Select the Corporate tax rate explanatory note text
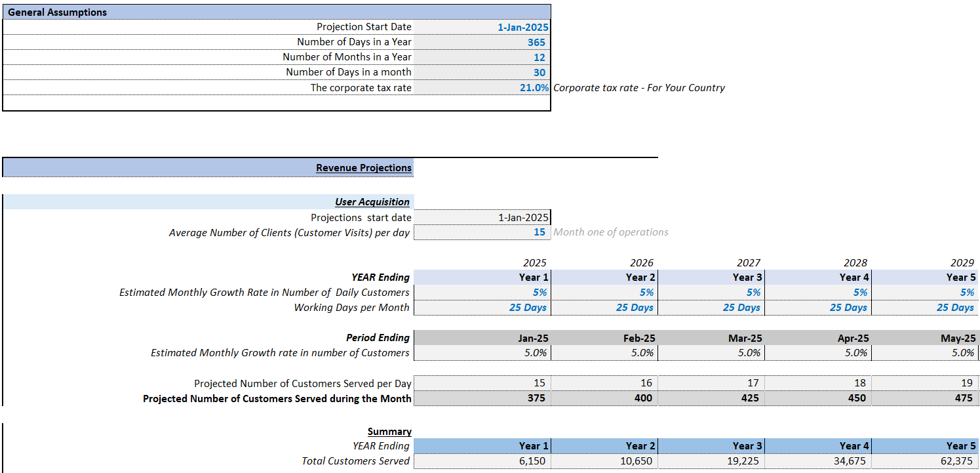Screen dimensions: 980x473 tap(639, 87)
